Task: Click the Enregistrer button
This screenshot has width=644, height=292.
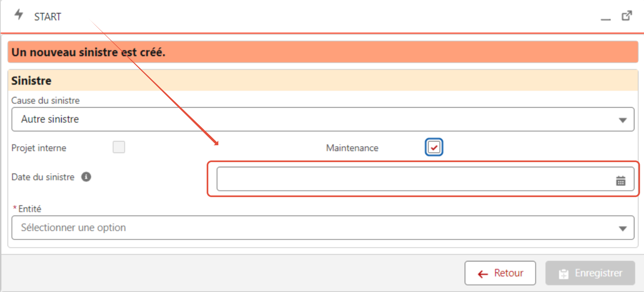Action: (590, 273)
